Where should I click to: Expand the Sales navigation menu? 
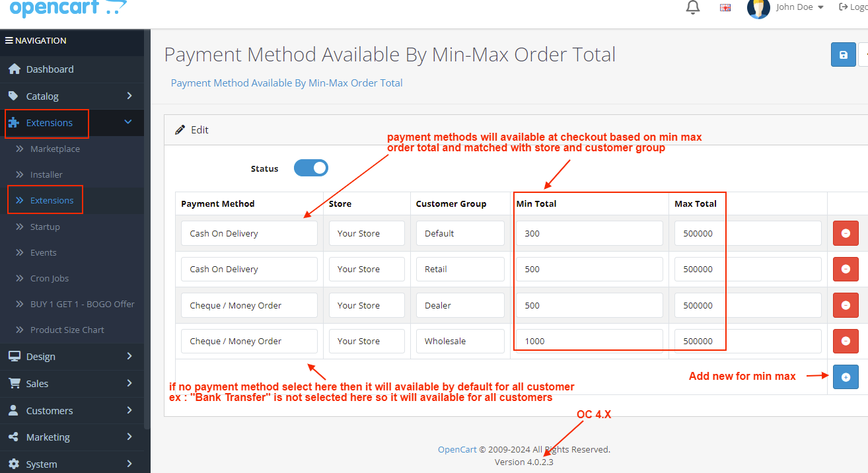pos(71,383)
